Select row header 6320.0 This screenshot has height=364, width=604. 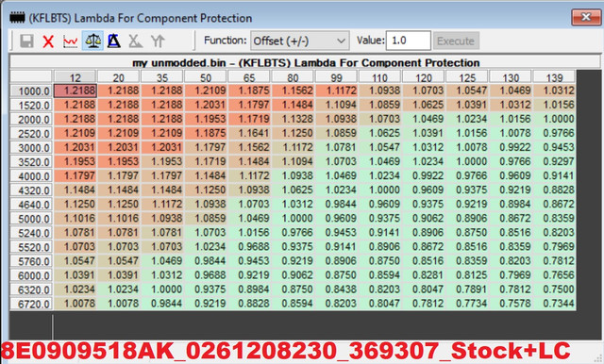pos(31,290)
